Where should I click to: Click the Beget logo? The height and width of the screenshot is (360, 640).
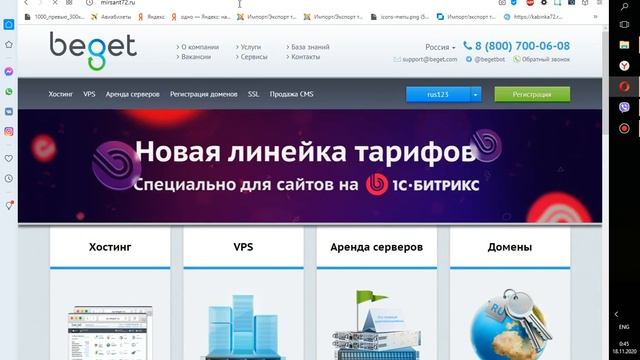coord(93,51)
